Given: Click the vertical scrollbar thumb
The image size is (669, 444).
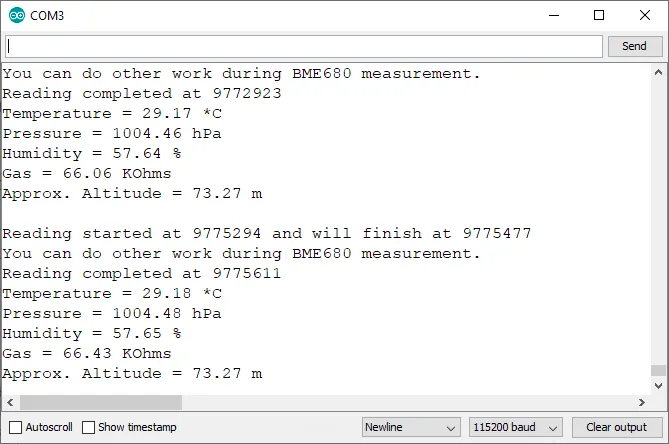Looking at the screenshot, I should click(658, 371).
